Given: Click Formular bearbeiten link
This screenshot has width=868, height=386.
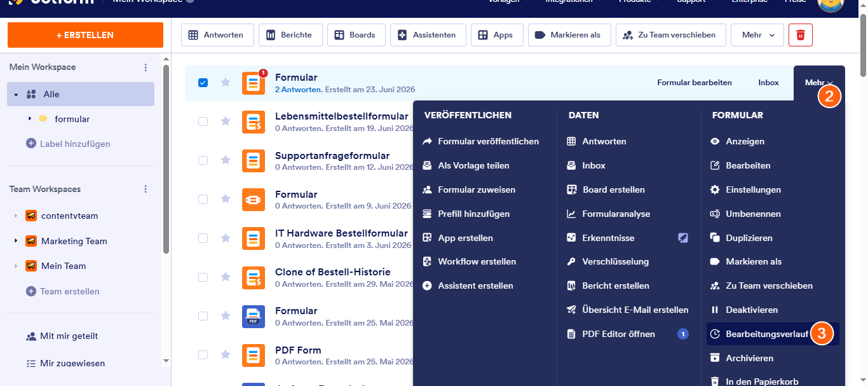Looking at the screenshot, I should (695, 83).
